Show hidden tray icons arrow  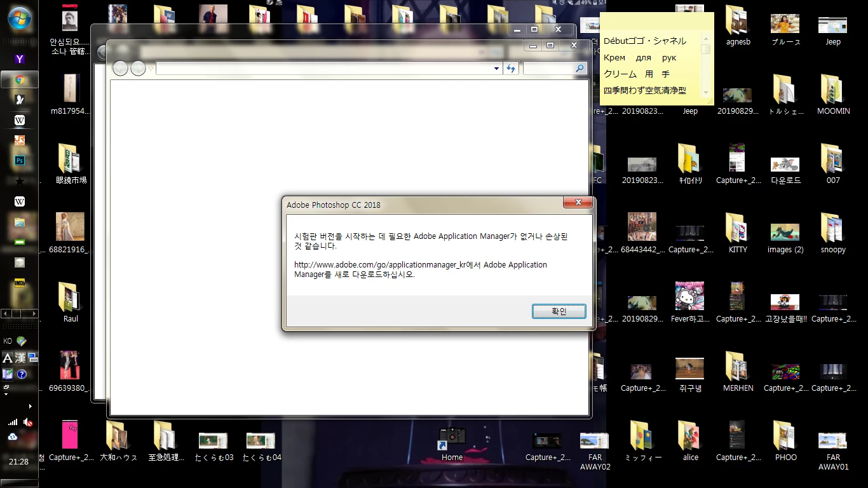(x=30, y=407)
